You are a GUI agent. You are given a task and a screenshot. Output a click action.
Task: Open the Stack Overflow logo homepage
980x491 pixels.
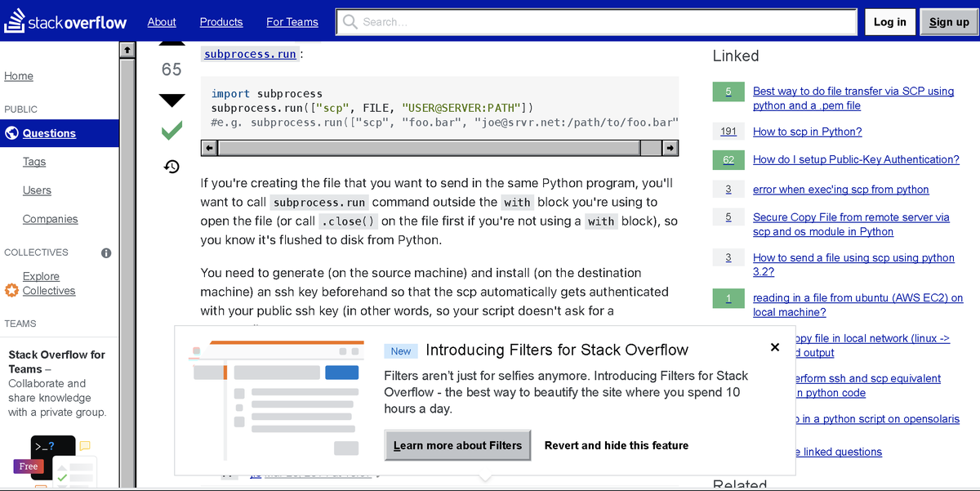coord(65,22)
